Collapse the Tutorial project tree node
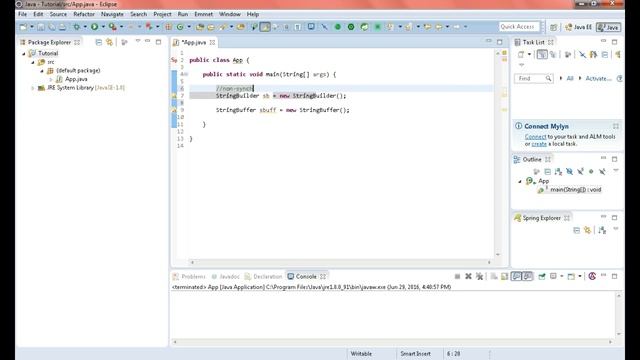This screenshot has width=640, height=360. click(24, 53)
